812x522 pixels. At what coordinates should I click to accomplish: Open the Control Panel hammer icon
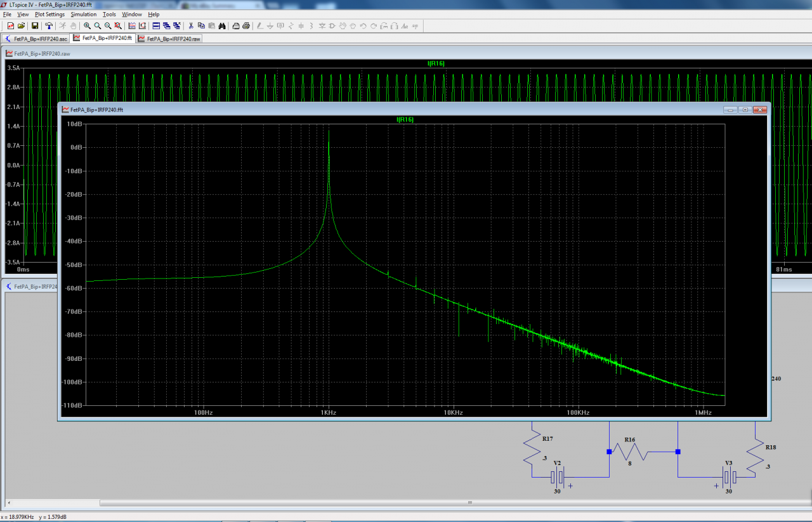[48, 26]
